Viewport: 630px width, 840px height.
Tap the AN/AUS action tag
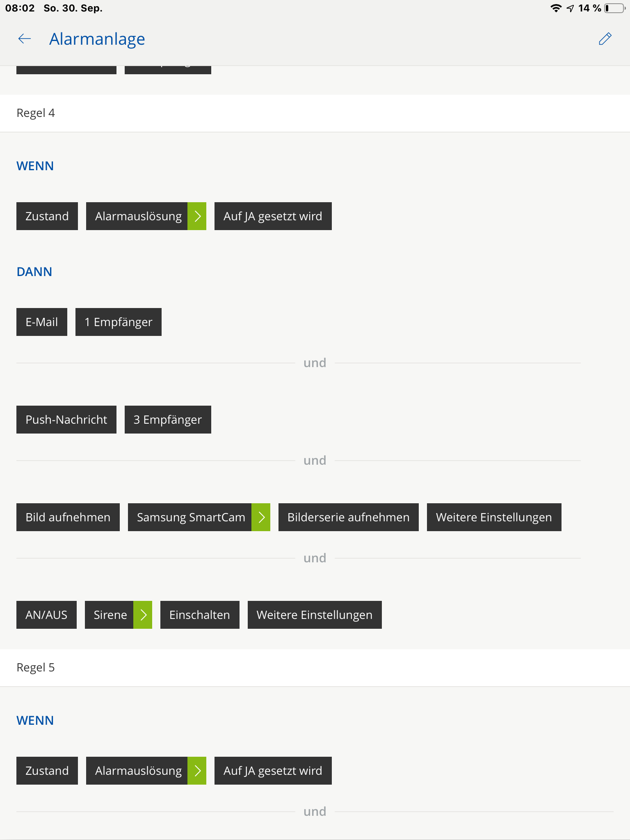pyautogui.click(x=46, y=615)
